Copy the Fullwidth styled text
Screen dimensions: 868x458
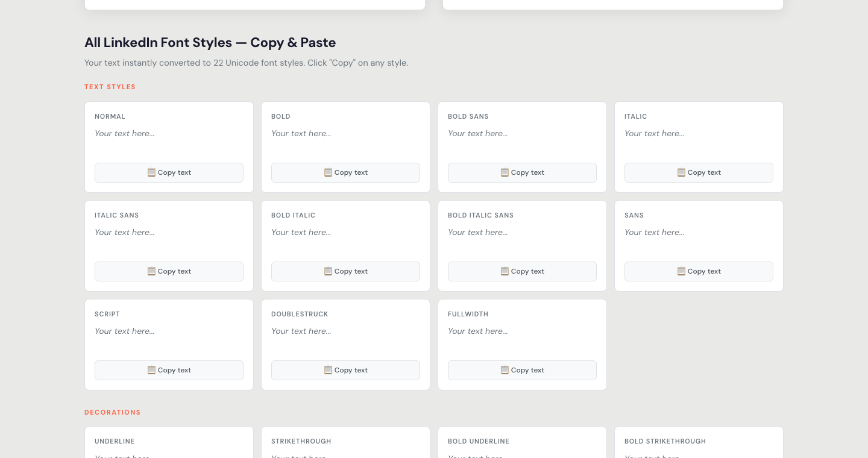click(x=522, y=370)
